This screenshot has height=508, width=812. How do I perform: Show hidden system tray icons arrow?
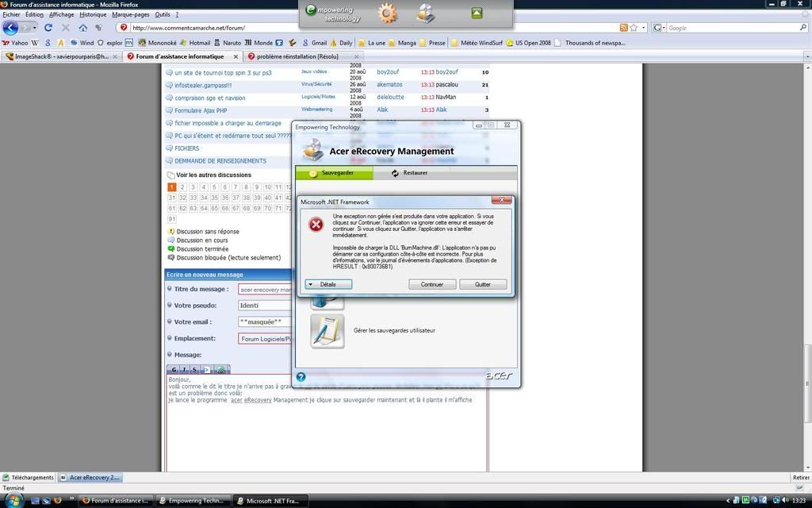(x=728, y=501)
